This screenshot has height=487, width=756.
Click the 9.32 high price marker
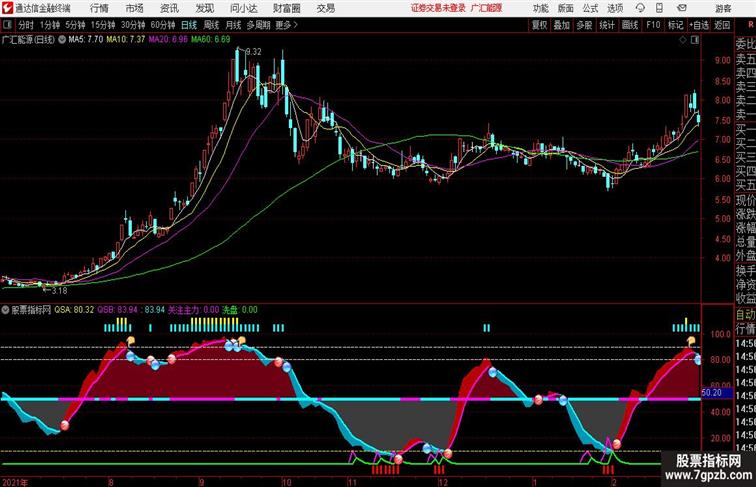click(x=254, y=52)
